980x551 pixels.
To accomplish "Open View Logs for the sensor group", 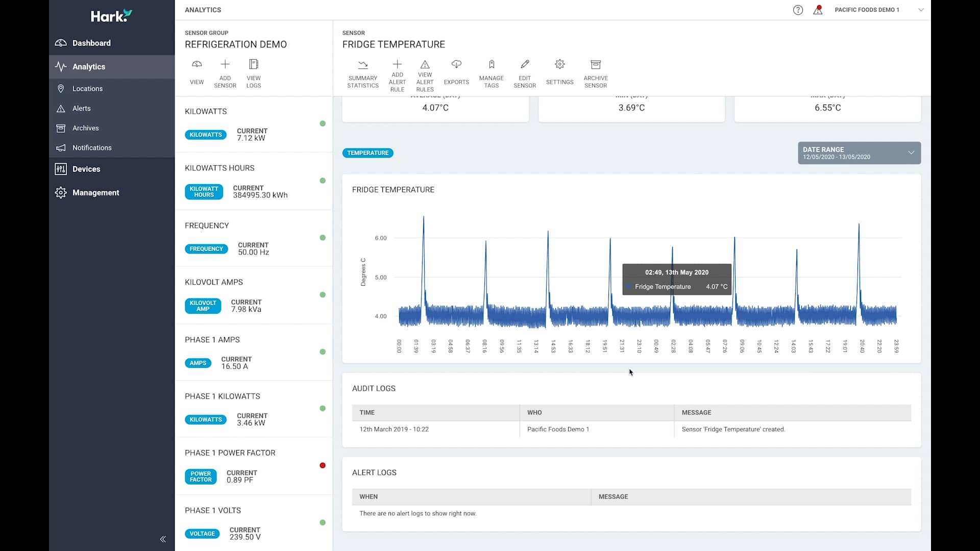I will pyautogui.click(x=254, y=73).
